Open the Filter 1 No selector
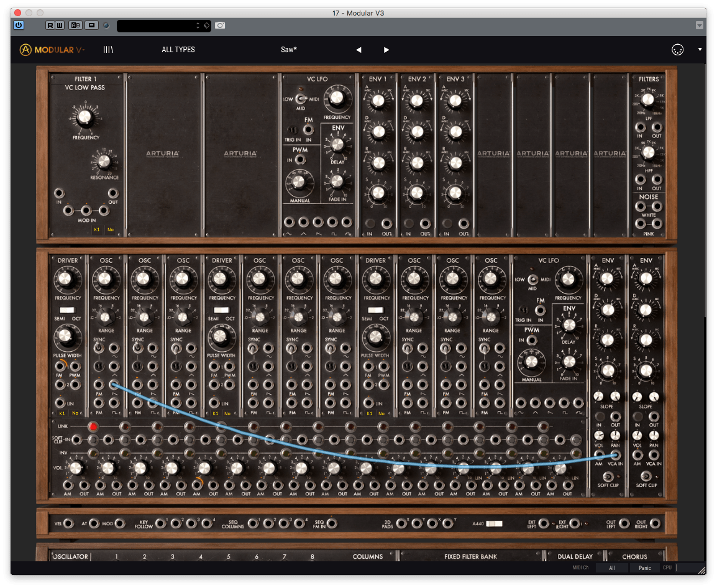Screen dimensions: 717x588 (x=110, y=230)
